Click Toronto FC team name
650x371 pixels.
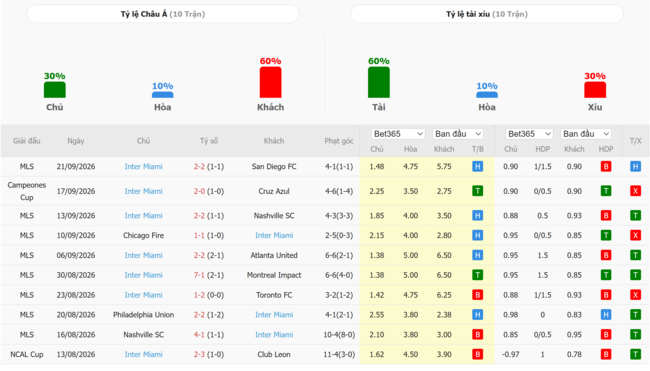tap(274, 295)
